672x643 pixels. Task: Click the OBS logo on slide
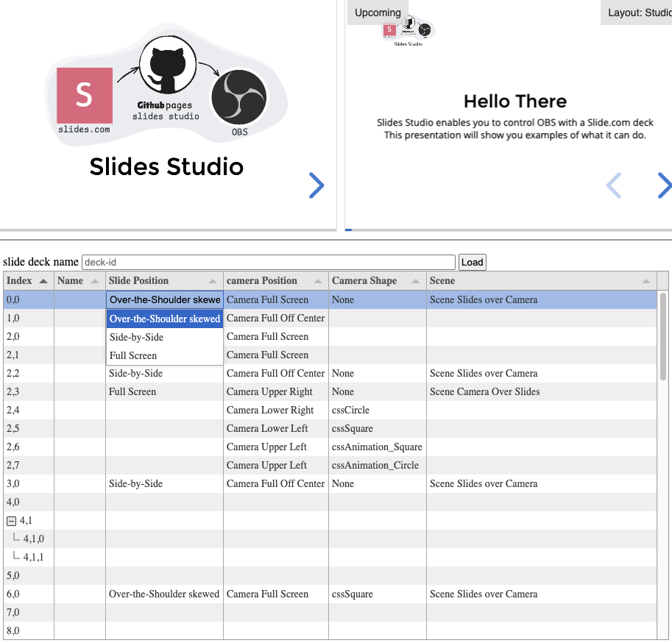click(x=238, y=97)
